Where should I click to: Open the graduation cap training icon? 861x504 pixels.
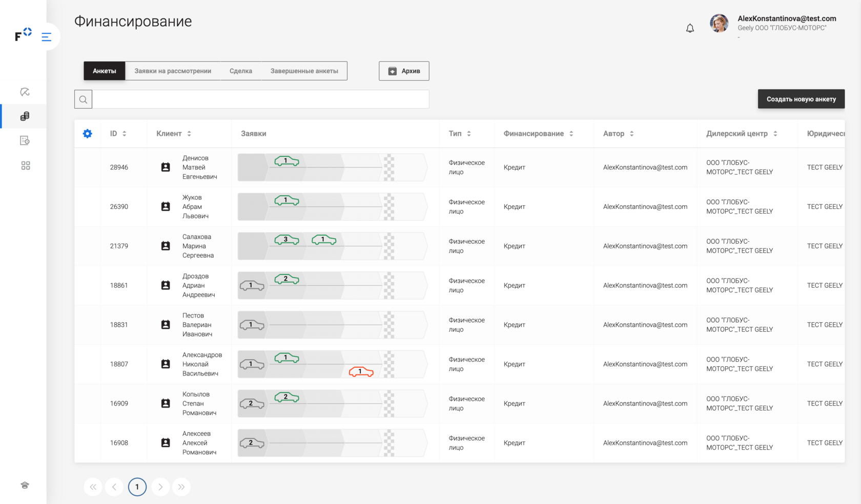point(25,485)
